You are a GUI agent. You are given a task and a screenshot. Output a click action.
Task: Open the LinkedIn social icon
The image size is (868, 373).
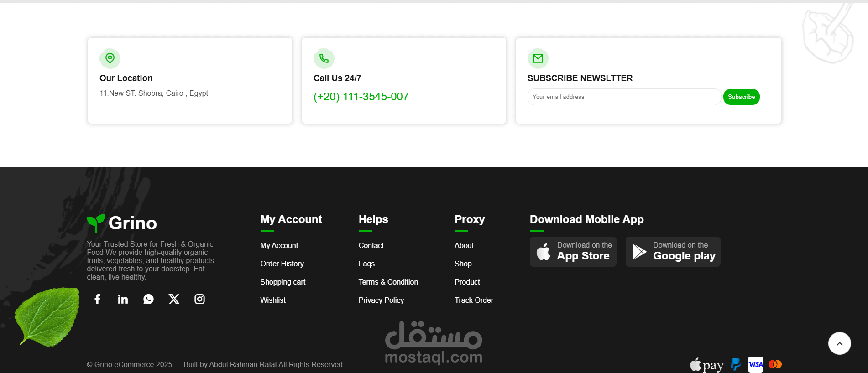[x=123, y=299]
